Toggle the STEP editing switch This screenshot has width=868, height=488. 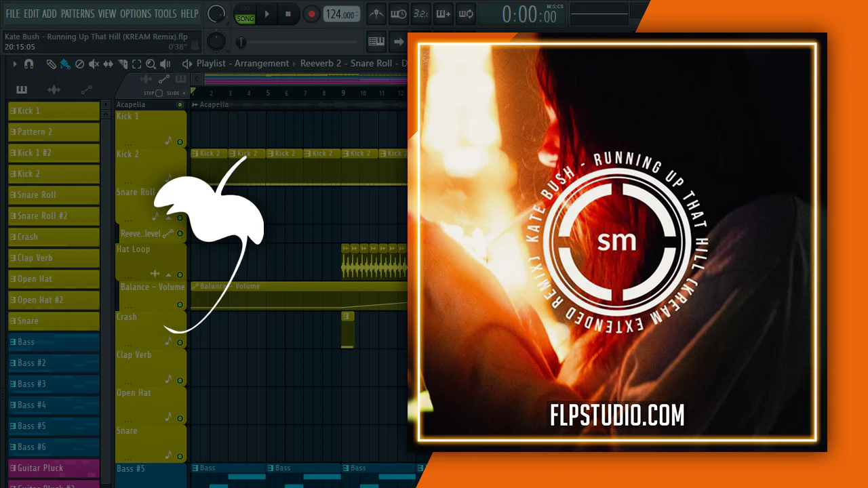159,93
